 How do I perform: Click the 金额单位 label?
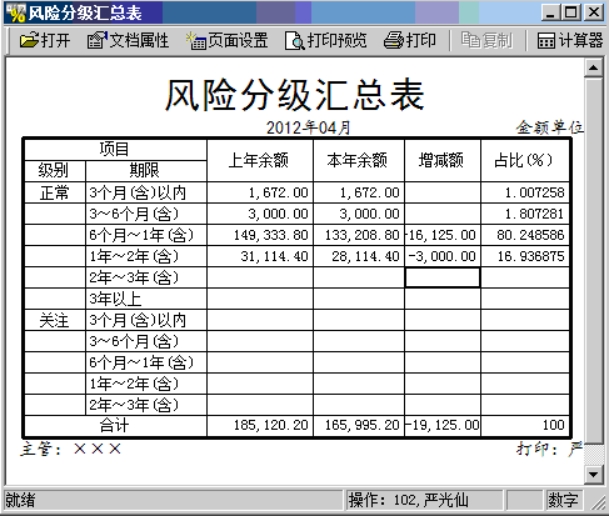point(550,127)
